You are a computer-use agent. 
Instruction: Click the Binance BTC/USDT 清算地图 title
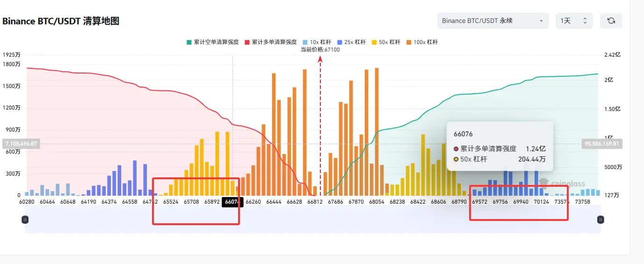coord(61,21)
